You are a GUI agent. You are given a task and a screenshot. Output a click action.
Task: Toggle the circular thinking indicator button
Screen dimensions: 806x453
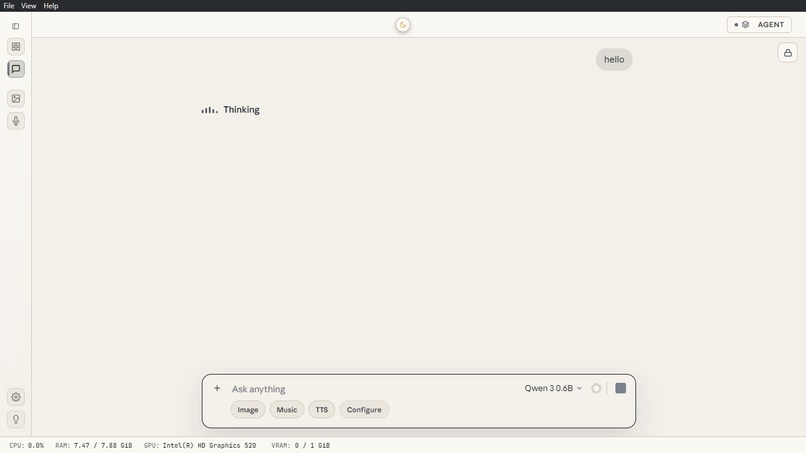click(596, 388)
